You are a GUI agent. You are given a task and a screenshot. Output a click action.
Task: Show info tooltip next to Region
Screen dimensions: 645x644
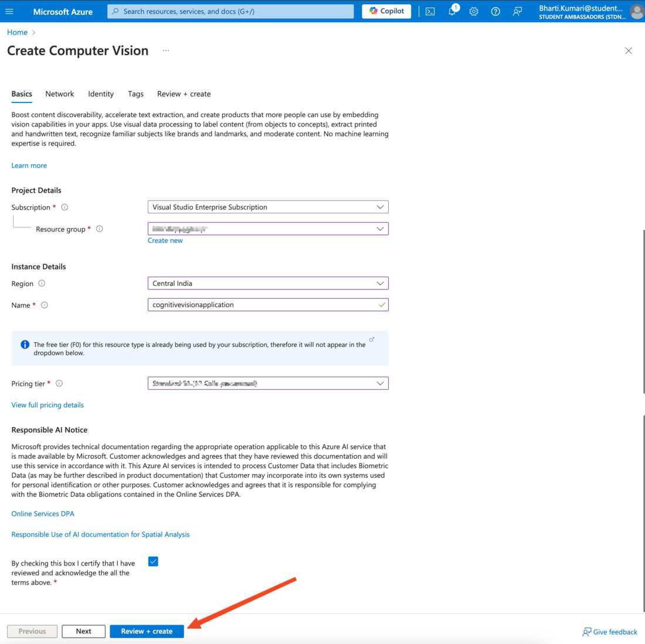coord(42,283)
